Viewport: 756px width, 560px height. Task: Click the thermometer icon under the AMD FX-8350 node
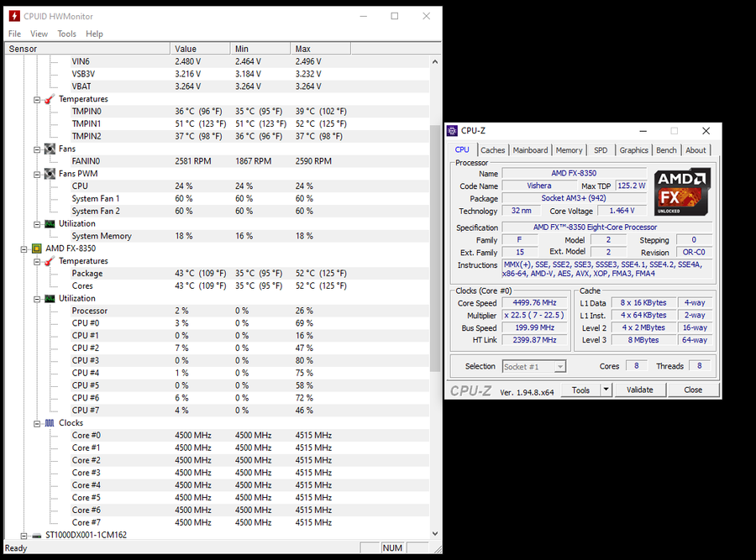click(x=50, y=261)
